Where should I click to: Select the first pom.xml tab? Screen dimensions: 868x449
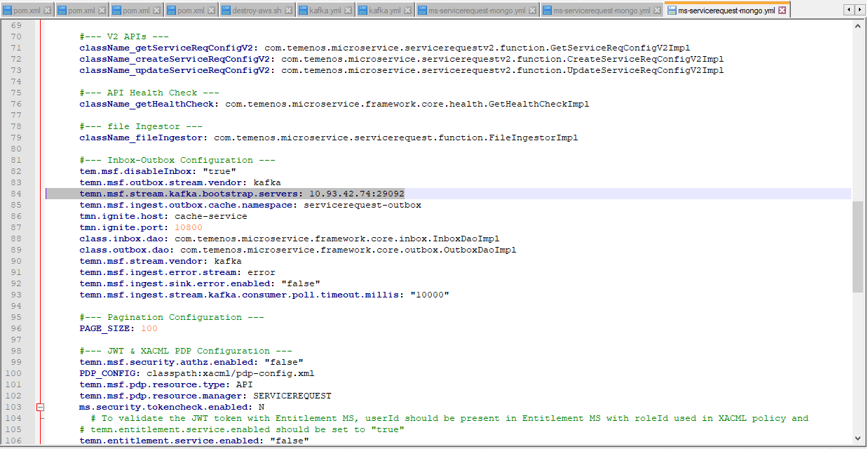click(27, 11)
